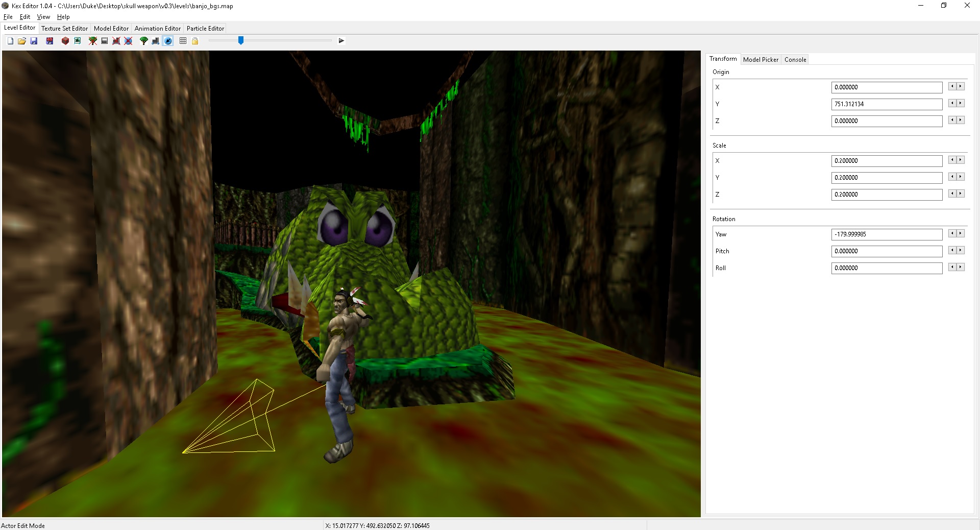Click the Origin Y input field
This screenshot has height=530, width=980.
click(887, 104)
